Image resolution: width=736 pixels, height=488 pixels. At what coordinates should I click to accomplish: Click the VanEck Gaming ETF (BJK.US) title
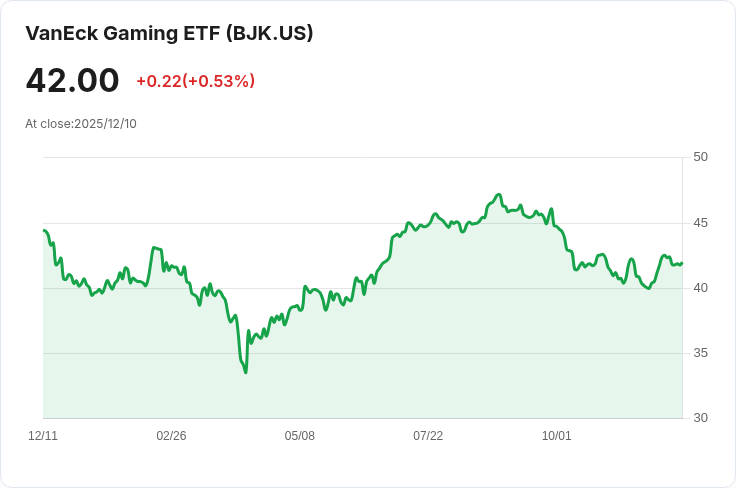pos(169,34)
